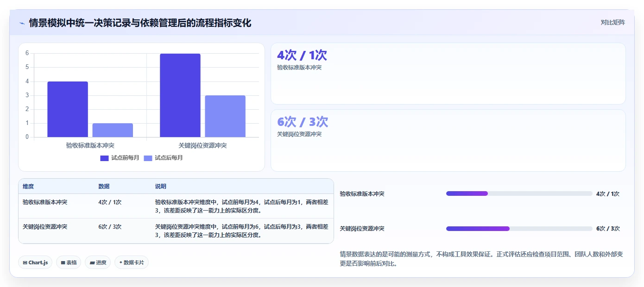
Task: Select table cell 关键岗位资源冲突
Action: click(45, 227)
